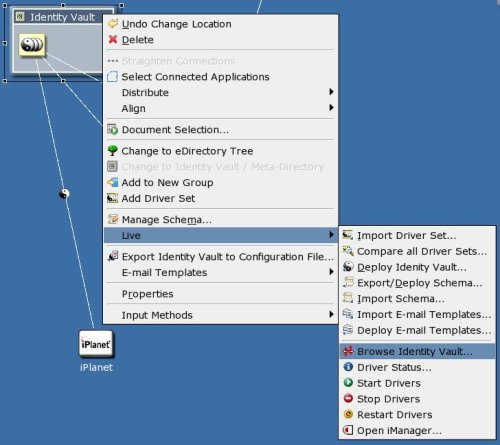Open the Align menu entry
The width and height of the screenshot is (500, 445).
220,108
